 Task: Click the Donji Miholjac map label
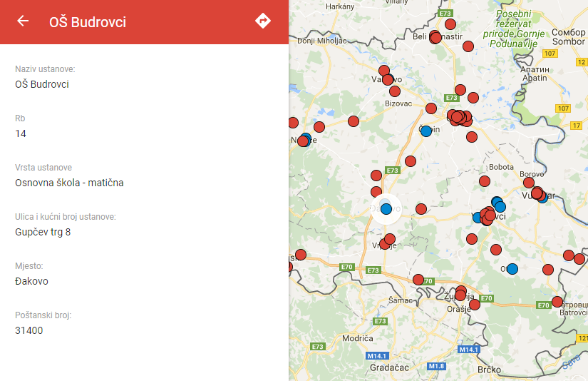pyautogui.click(x=321, y=41)
